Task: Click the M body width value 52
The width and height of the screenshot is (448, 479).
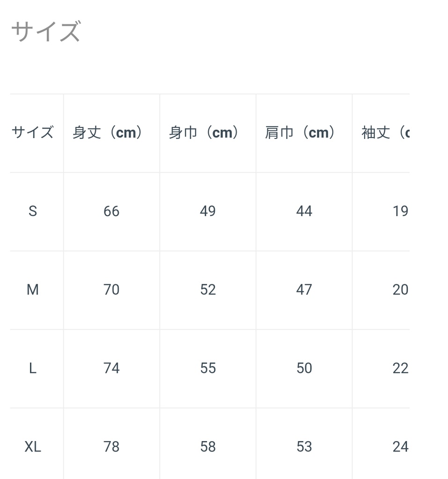Action: (x=208, y=290)
